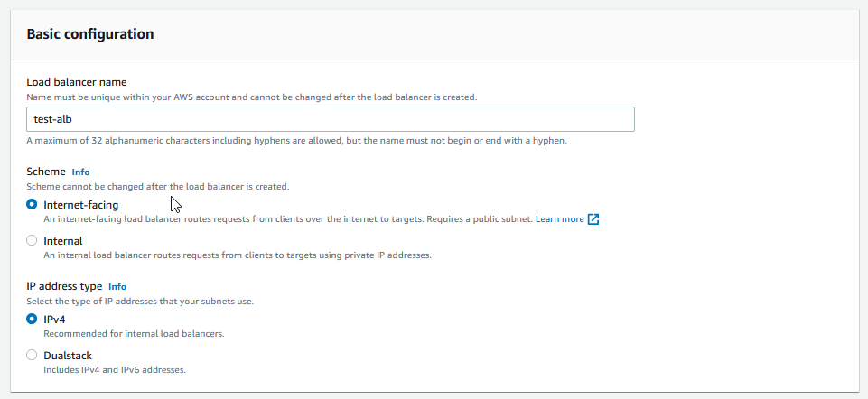
Task: Choose the Dualstack radio button
Action: (33, 356)
